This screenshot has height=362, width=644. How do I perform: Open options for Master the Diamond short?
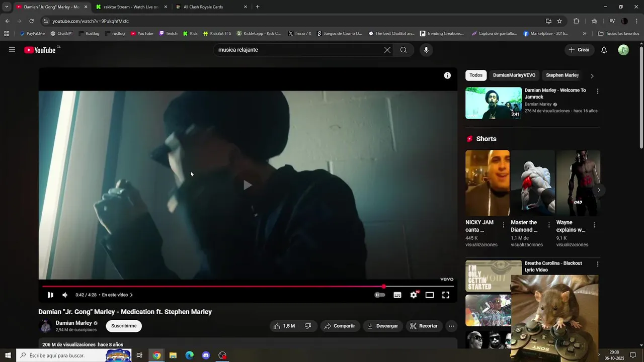point(549,225)
